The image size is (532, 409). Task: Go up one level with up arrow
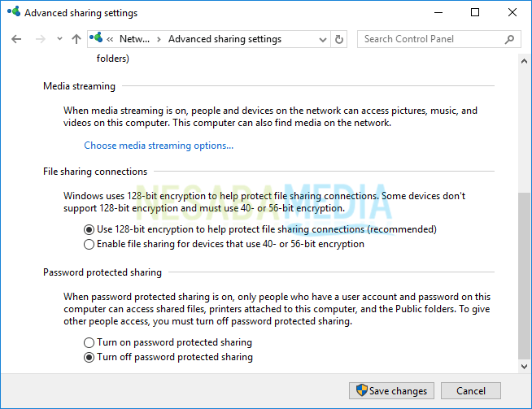(76, 39)
